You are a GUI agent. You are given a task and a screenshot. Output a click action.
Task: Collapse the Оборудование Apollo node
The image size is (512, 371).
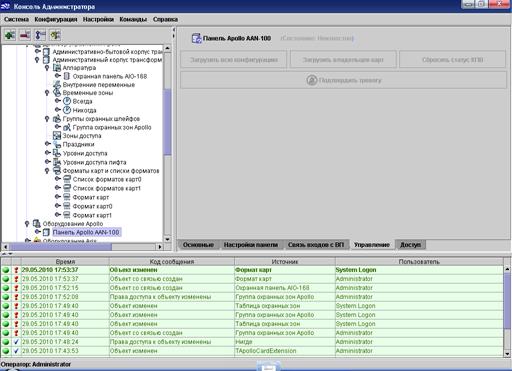[x=27, y=224]
